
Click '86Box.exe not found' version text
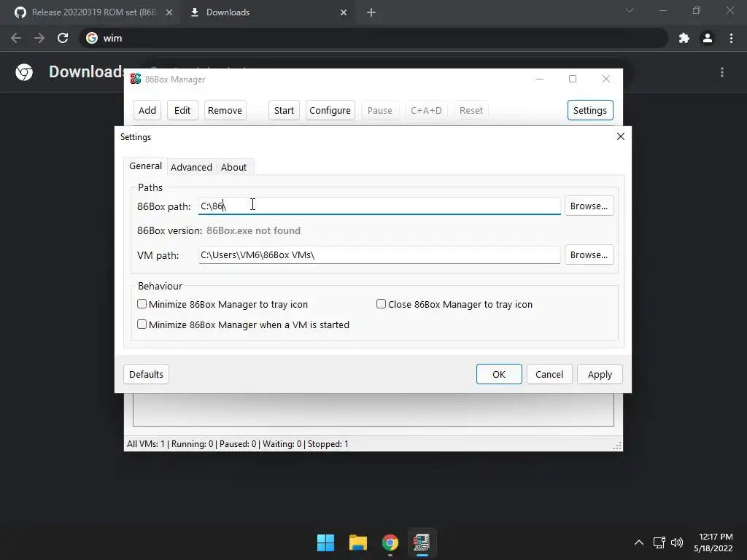pos(253,230)
